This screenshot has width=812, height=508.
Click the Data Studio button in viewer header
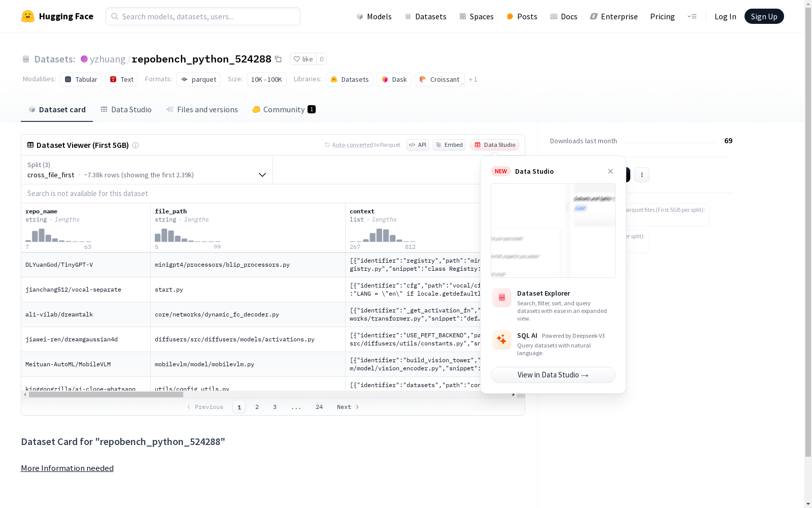coord(495,145)
